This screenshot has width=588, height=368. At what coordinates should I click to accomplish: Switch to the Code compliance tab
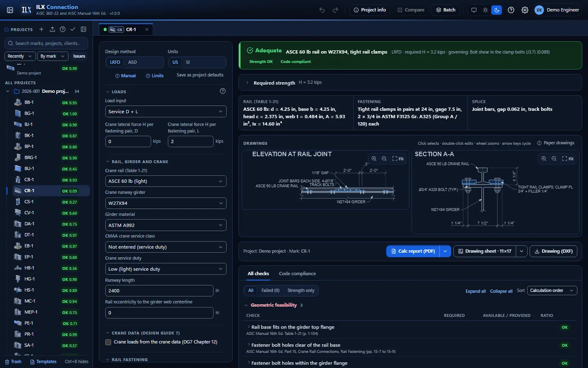tap(297, 274)
